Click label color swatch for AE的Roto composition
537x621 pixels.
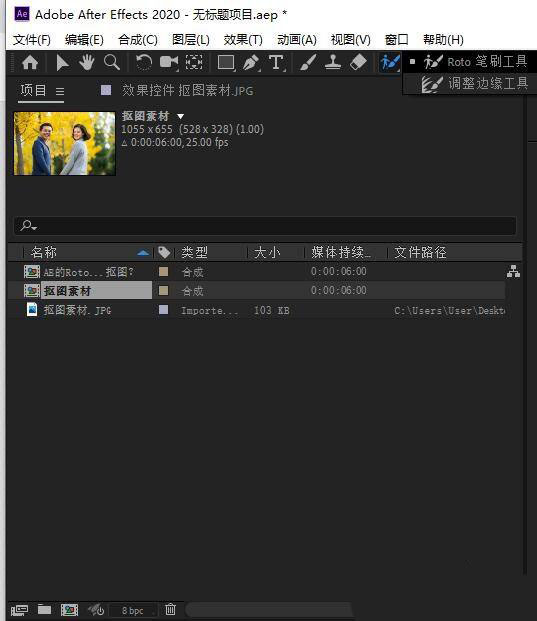163,272
